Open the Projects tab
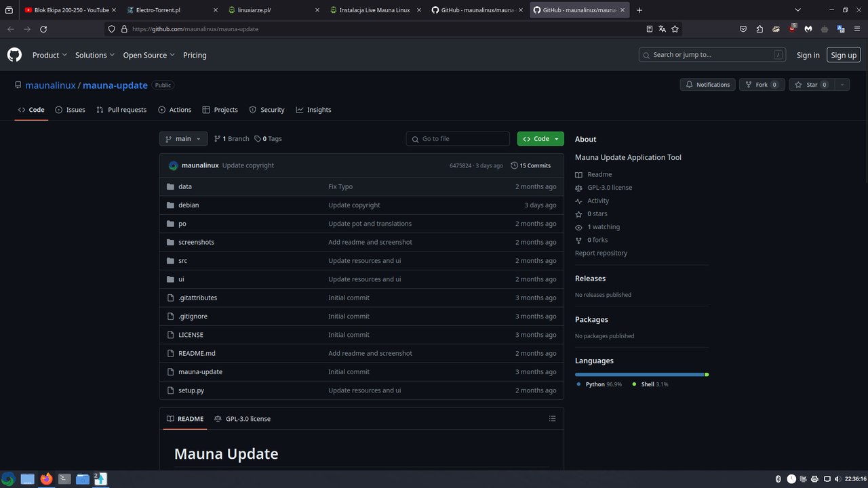Image resolution: width=868 pixels, height=488 pixels. 220,110
